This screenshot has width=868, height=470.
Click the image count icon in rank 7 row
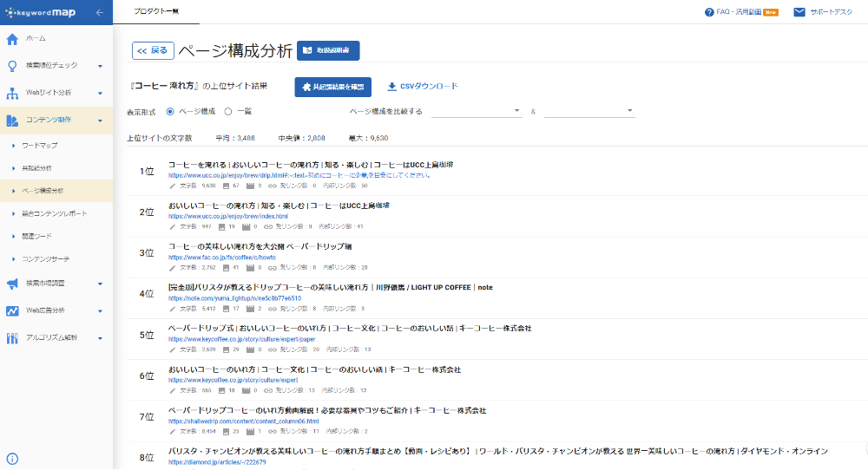pyautogui.click(x=226, y=431)
